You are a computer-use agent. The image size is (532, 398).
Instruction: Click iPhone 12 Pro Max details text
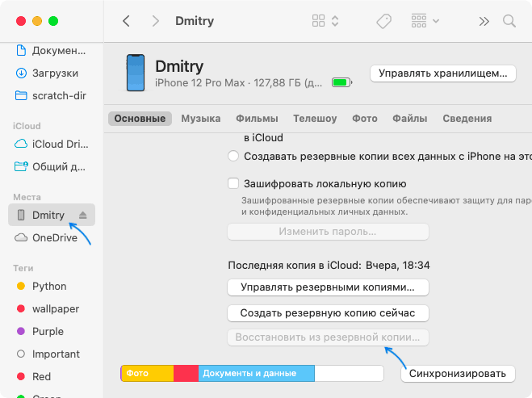pyautogui.click(x=238, y=83)
